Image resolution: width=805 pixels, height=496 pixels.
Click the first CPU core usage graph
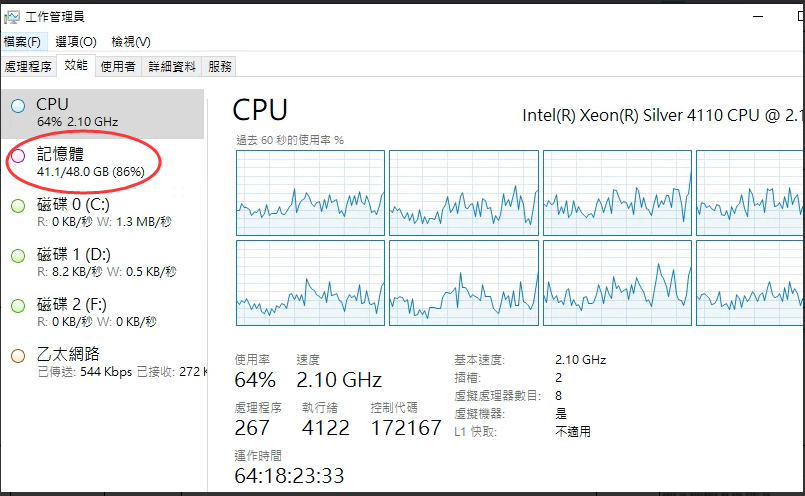tap(310, 192)
